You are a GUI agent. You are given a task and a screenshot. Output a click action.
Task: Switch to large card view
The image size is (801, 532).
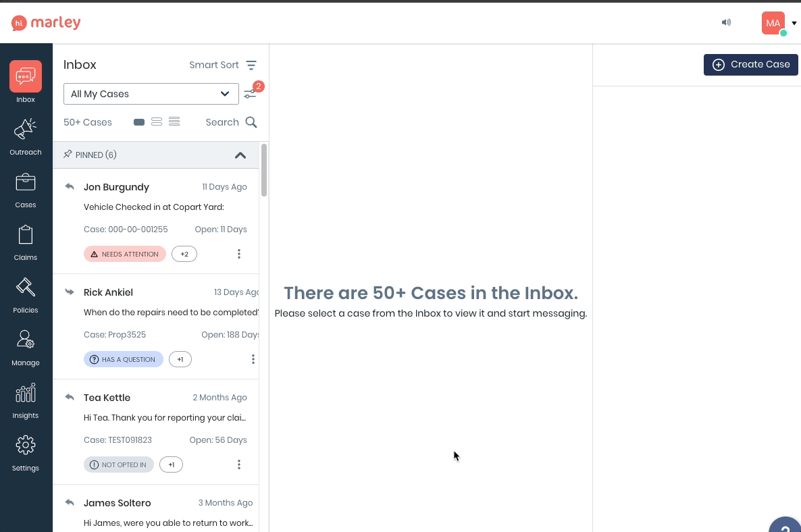point(139,122)
